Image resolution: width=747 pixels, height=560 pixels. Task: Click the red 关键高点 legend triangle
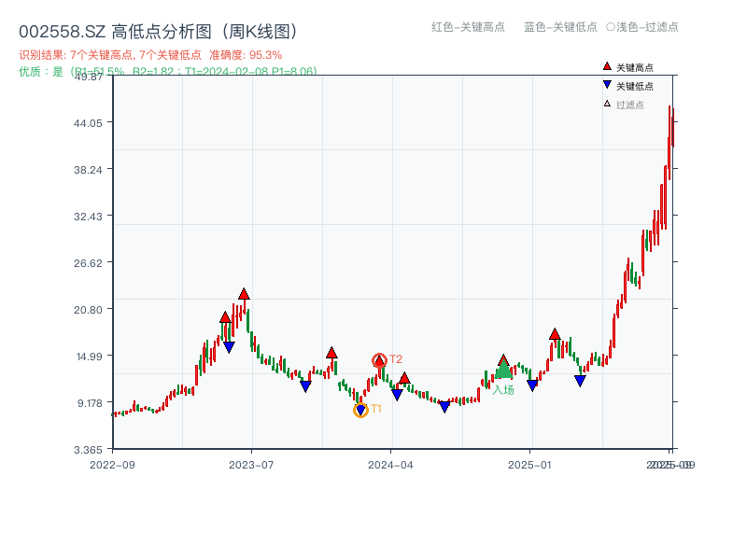coord(607,66)
